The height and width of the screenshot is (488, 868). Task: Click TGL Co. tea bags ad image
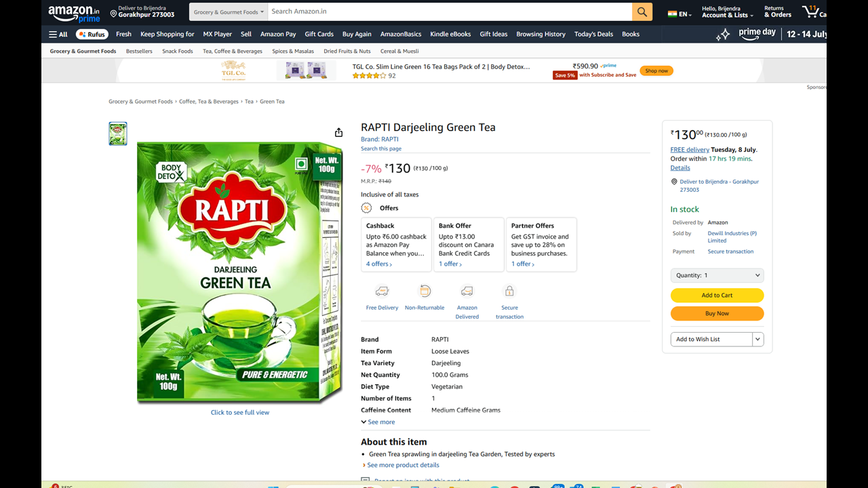click(x=307, y=70)
